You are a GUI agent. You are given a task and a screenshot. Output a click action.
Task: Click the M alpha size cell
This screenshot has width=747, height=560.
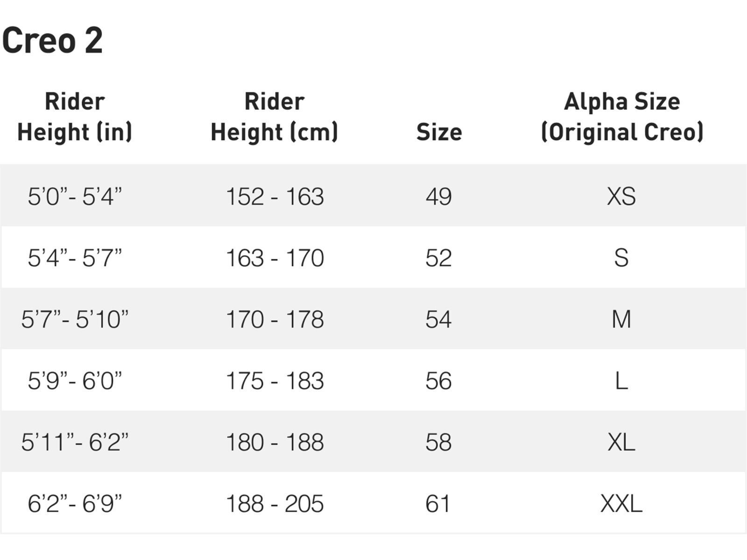(x=621, y=319)
